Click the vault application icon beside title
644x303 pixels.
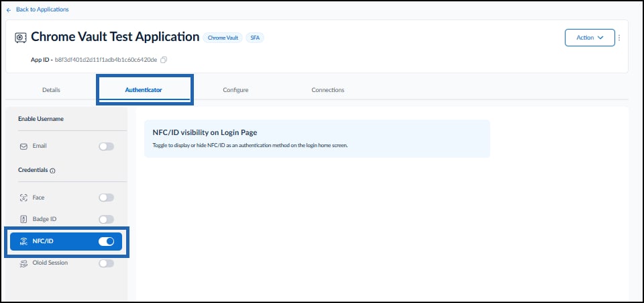pos(21,38)
